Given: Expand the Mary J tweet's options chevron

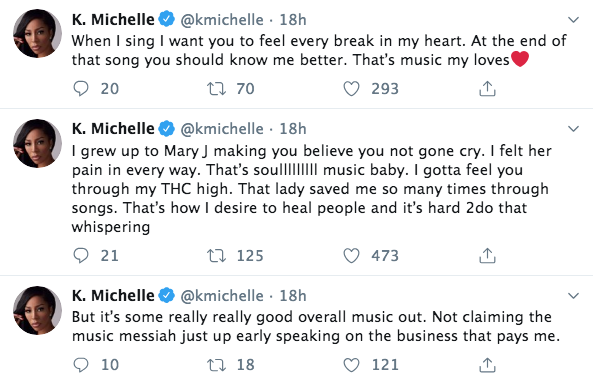Looking at the screenshot, I should click(573, 129).
